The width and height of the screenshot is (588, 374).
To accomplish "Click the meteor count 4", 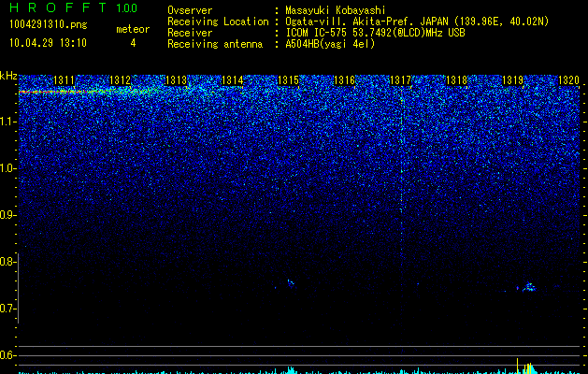I will 133,43.
